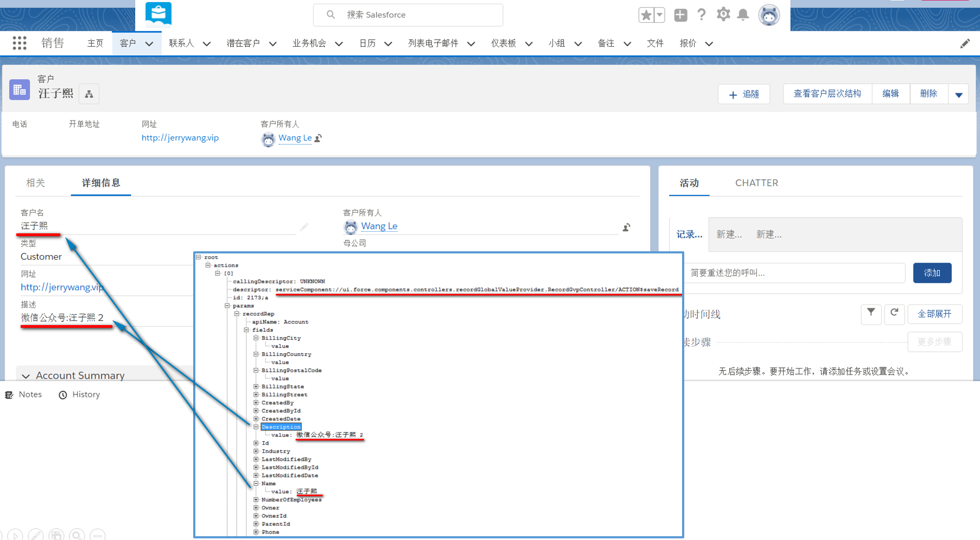
Task: Switch to the CHATTER tab
Action: [756, 183]
